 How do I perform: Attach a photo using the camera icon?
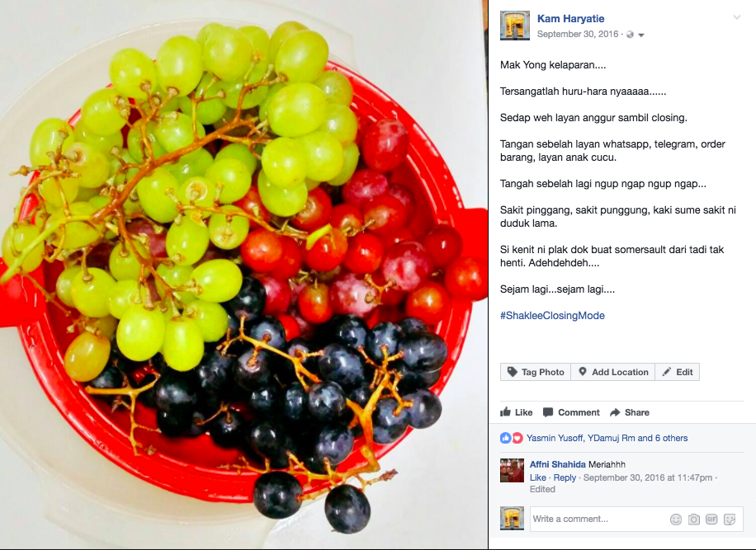(693, 519)
